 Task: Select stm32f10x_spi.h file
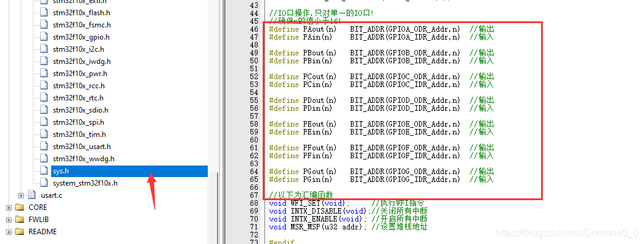pos(78,122)
